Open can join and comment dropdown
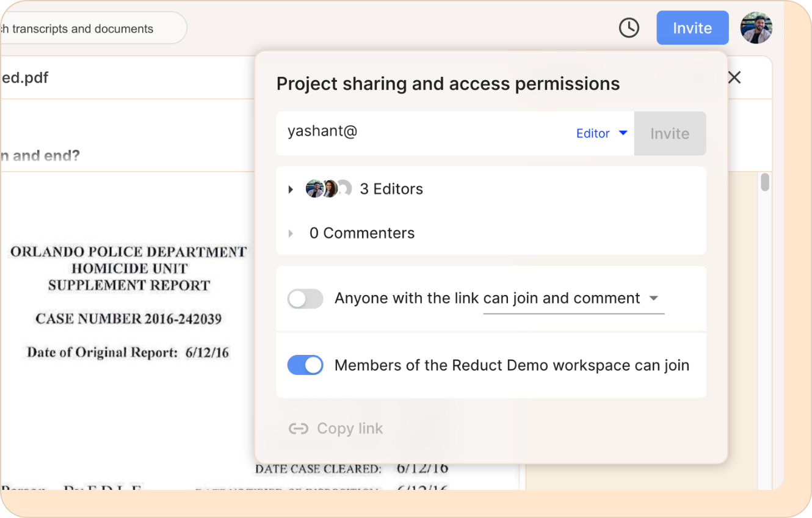This screenshot has height=518, width=812. coord(573,299)
